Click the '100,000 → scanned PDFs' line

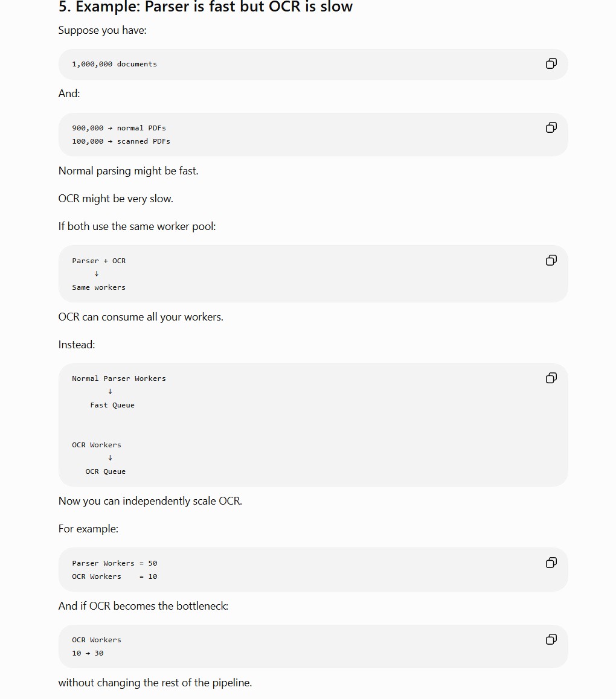(121, 141)
